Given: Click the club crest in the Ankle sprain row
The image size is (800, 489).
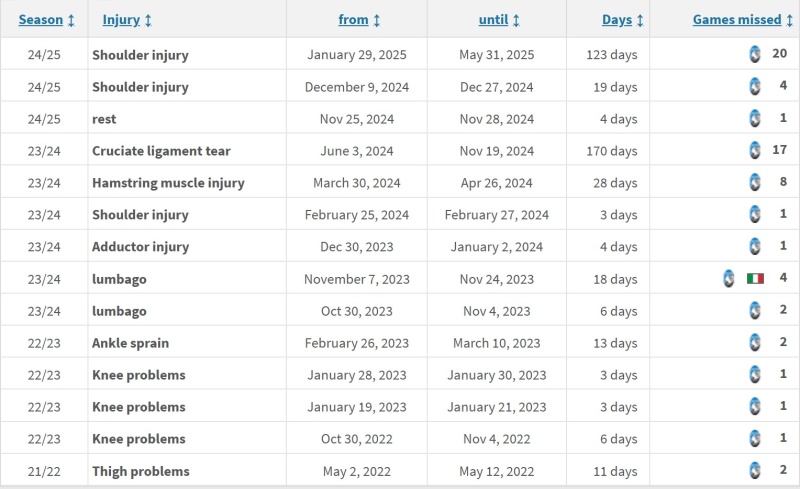Looking at the screenshot, I should [x=755, y=343].
